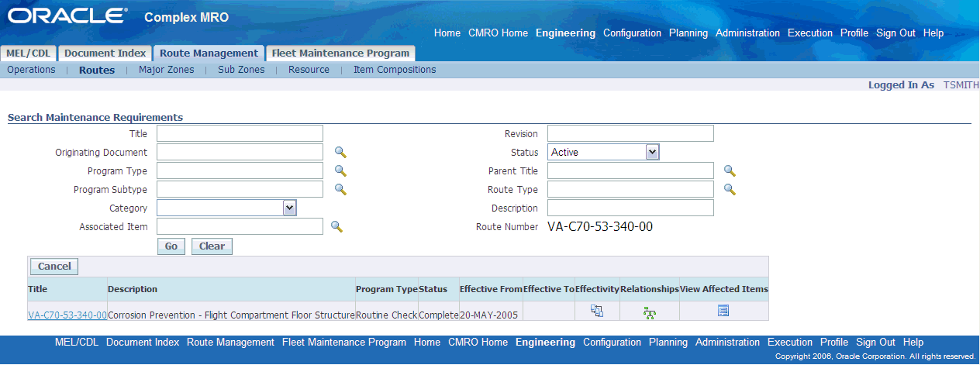
Task: Open Configuration in top navigation
Action: [x=632, y=33]
